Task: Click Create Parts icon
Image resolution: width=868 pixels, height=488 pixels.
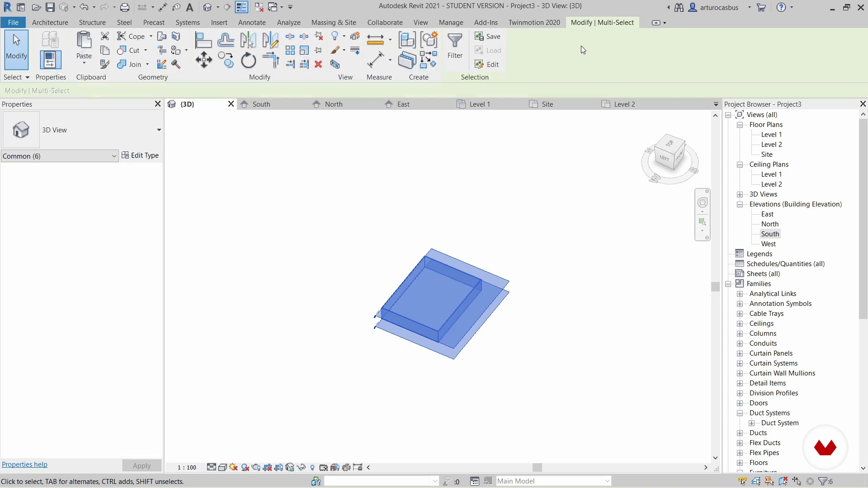Action: point(407,60)
